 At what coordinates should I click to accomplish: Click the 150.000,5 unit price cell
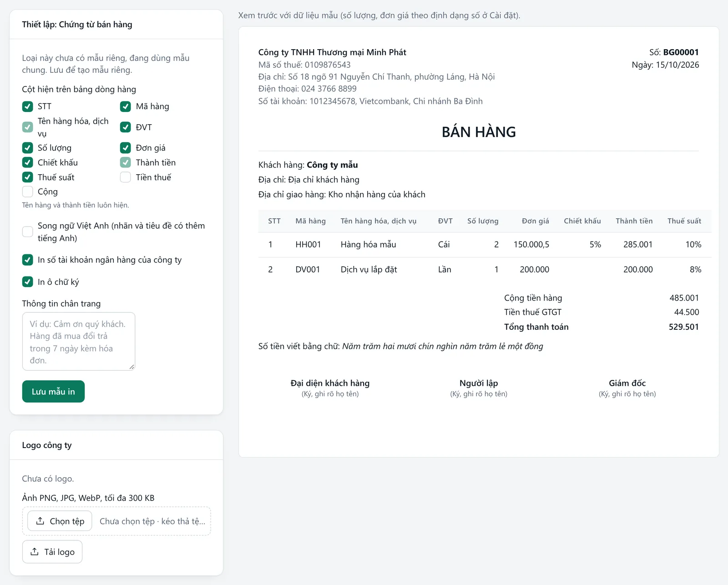point(531,245)
